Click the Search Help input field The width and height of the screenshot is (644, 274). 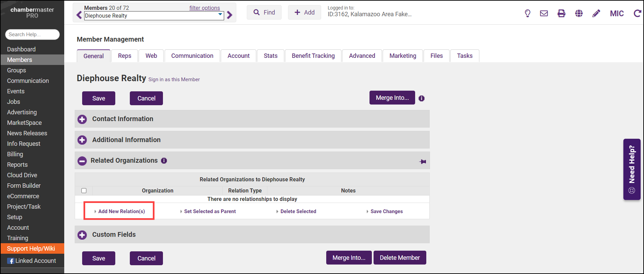32,35
